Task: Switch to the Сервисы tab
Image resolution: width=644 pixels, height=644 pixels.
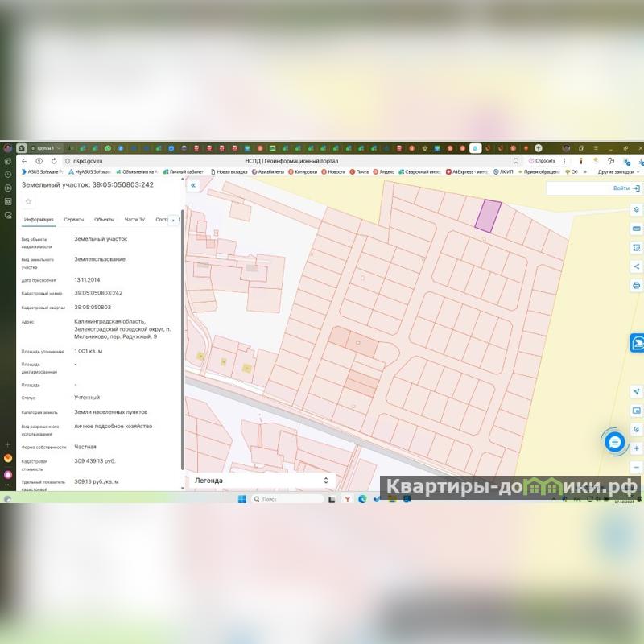Action: click(x=73, y=219)
